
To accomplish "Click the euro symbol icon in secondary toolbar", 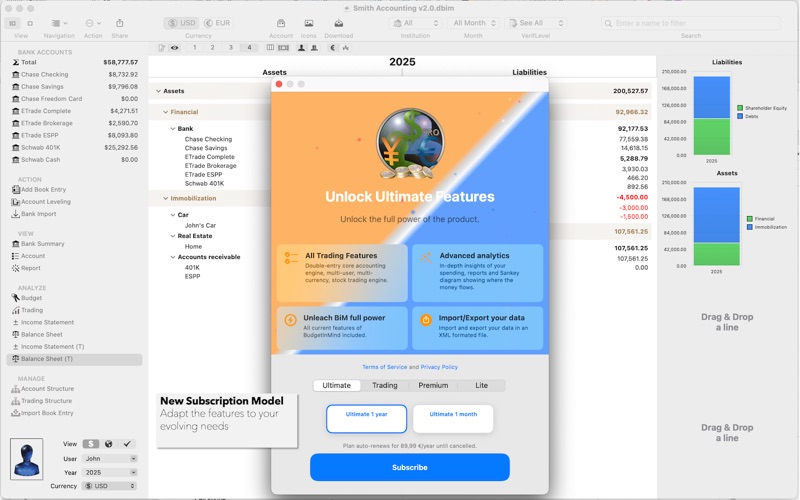I will point(333,47).
